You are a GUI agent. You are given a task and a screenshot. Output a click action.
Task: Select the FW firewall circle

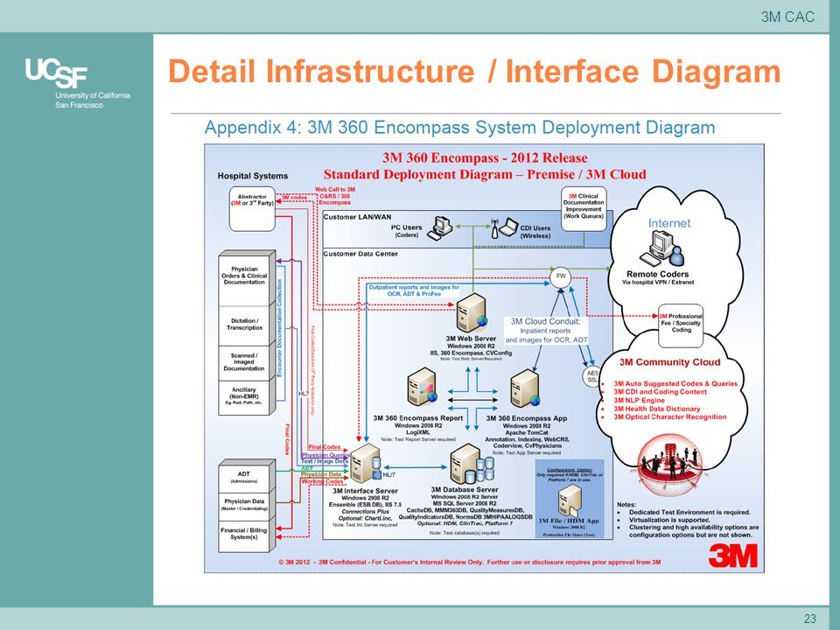pos(560,276)
